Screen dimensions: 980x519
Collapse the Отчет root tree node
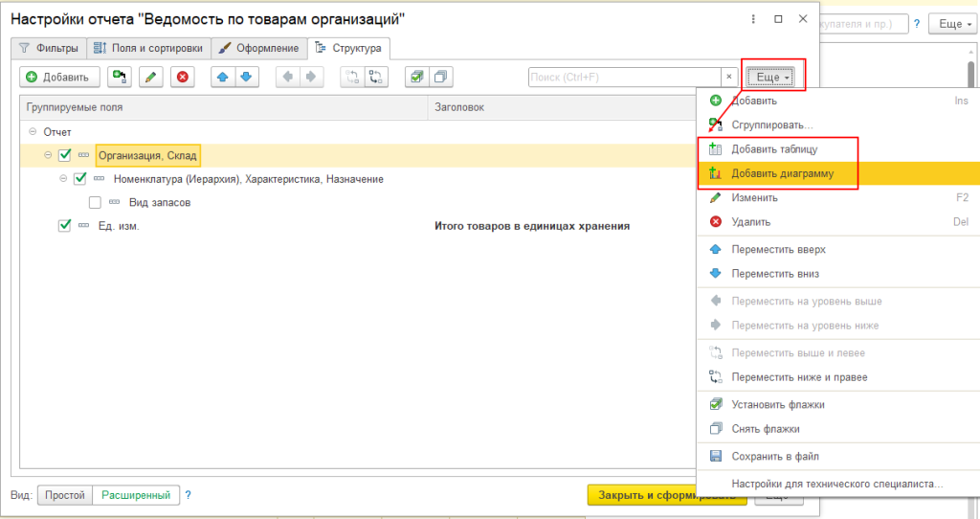tap(33, 132)
